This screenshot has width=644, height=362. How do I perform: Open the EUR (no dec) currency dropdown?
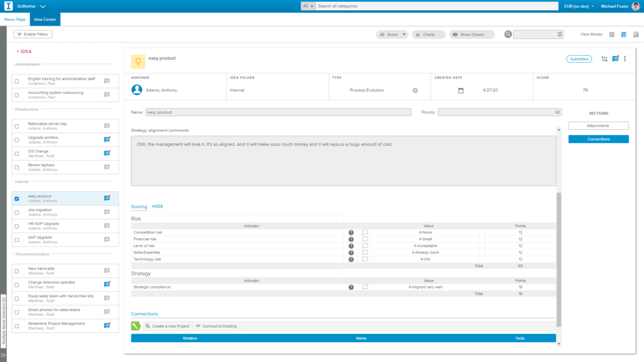coord(579,6)
